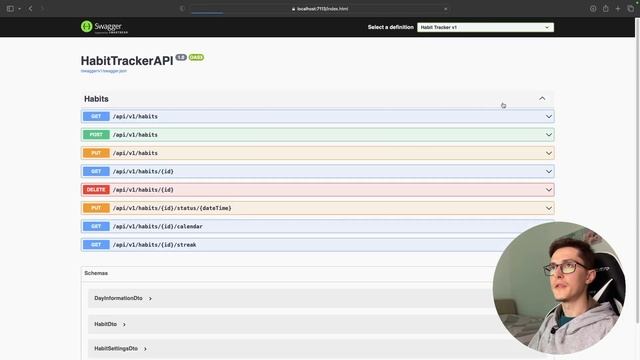This screenshot has width=640, height=360.
Task: Expand GET /api/v1/habits/{id} chevron
Action: pos(549,171)
